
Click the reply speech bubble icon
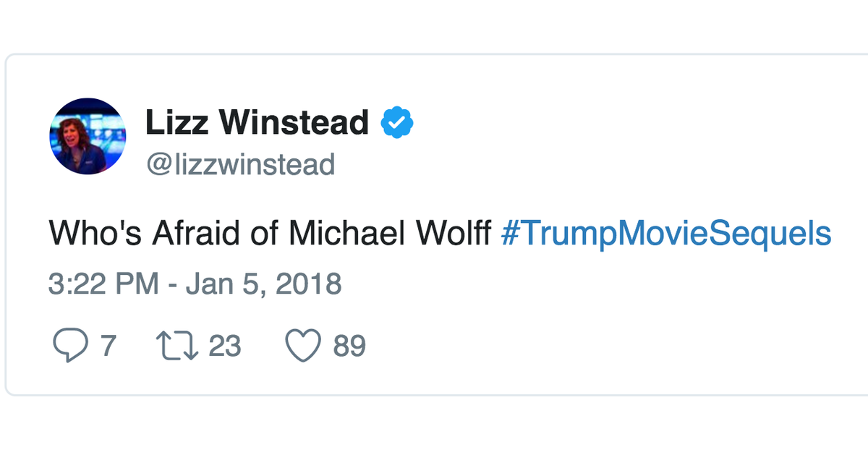pyautogui.click(x=69, y=346)
